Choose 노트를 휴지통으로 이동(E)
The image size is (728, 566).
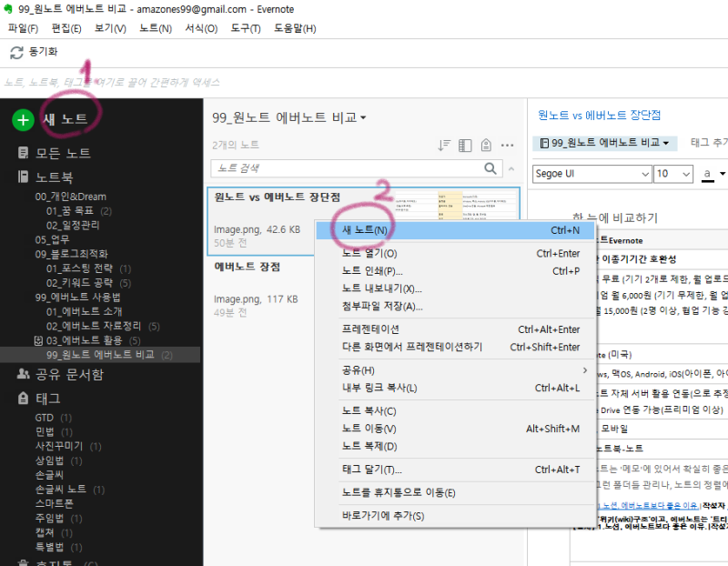coord(455,493)
